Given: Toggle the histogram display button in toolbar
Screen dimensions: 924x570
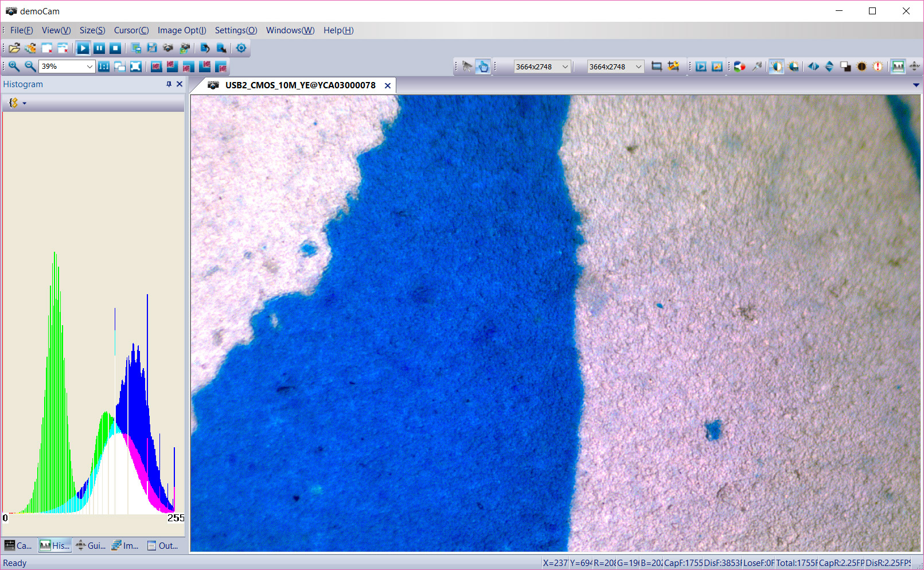Looking at the screenshot, I should [898, 67].
